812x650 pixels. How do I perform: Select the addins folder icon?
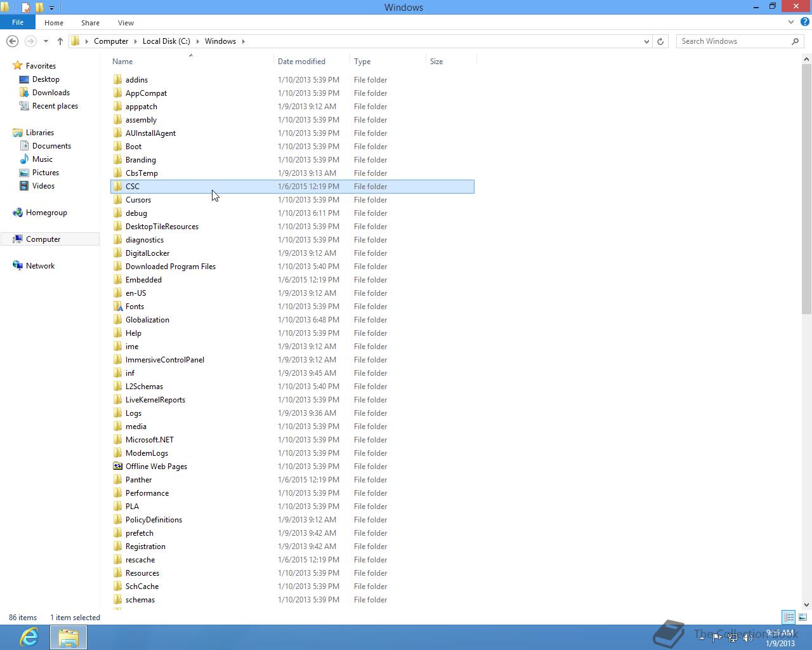coord(117,80)
